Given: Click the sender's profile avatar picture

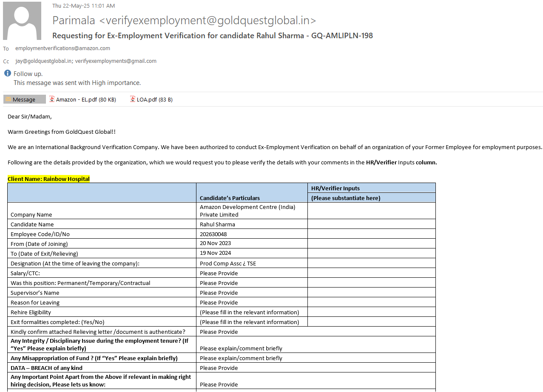Looking at the screenshot, I should click(x=22, y=21).
